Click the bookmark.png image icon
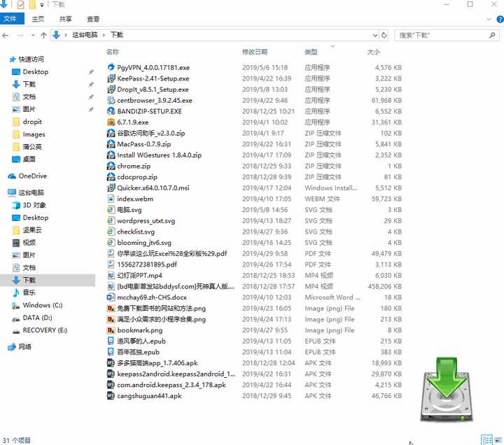 coord(111,330)
